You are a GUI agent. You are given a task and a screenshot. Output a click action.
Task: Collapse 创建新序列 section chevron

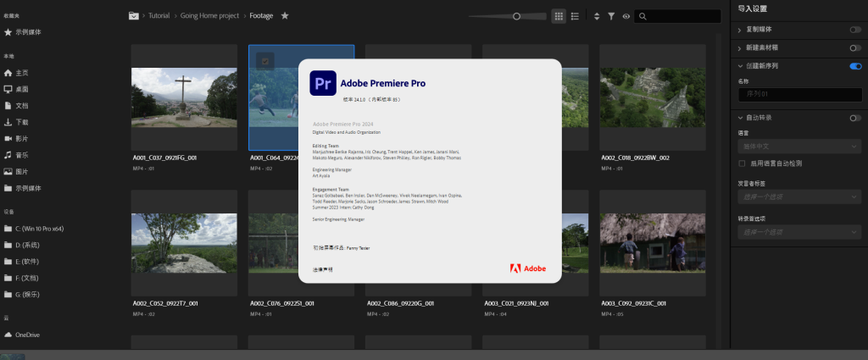point(740,66)
